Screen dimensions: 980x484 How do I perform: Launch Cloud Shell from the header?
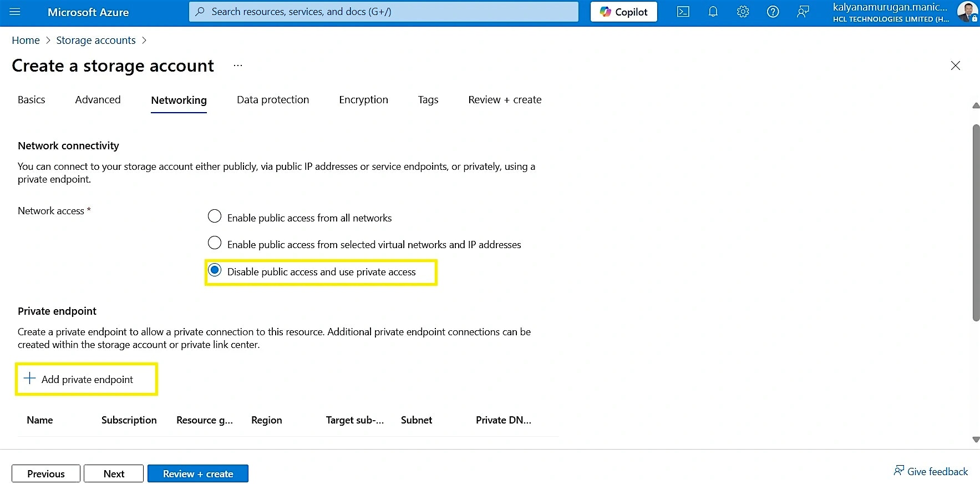(x=683, y=12)
